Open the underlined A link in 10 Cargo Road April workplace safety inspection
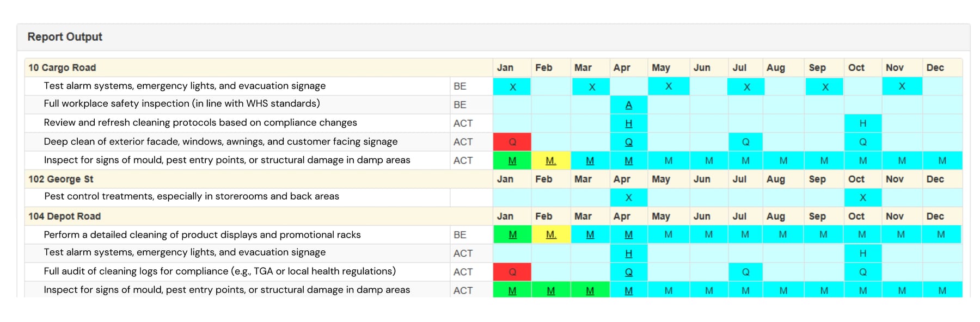980x322 pixels. 628,105
